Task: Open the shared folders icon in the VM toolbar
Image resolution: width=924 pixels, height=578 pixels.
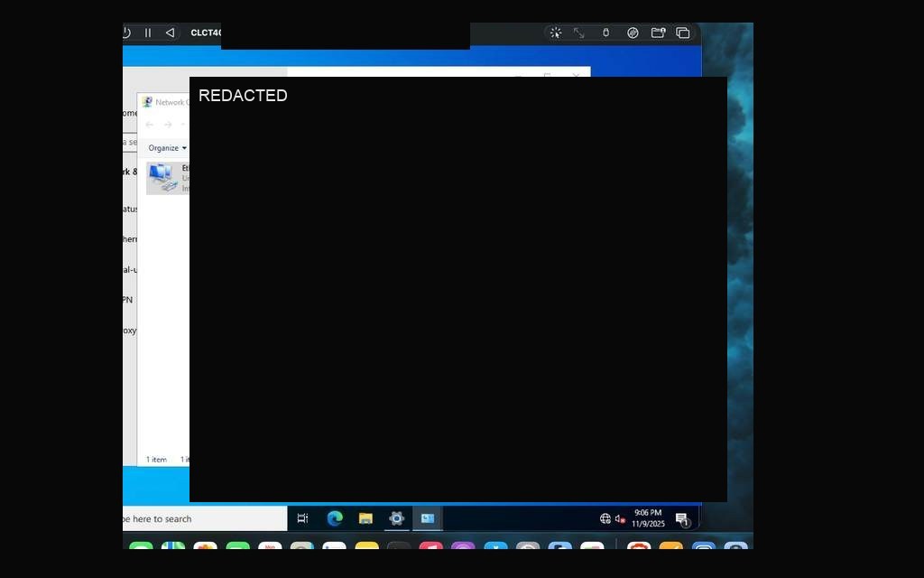Action: (658, 33)
